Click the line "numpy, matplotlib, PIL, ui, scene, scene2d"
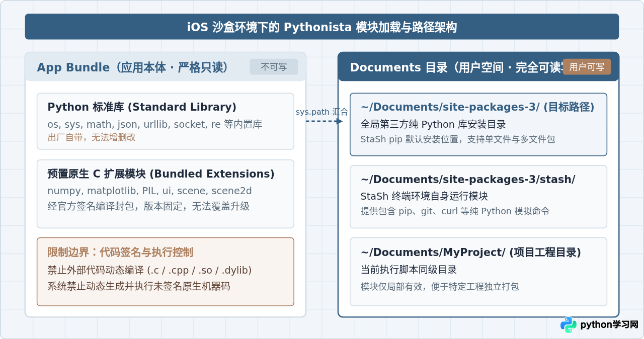This screenshot has width=644, height=339. point(149,191)
